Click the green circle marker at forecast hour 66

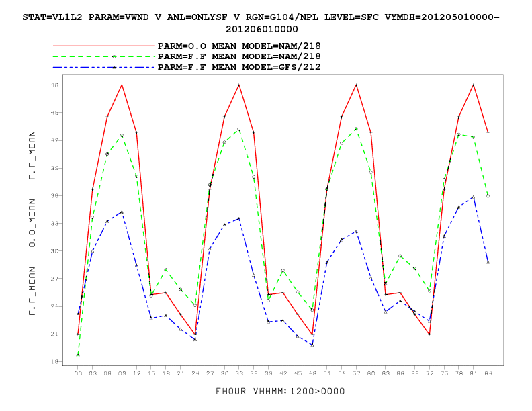(400, 256)
